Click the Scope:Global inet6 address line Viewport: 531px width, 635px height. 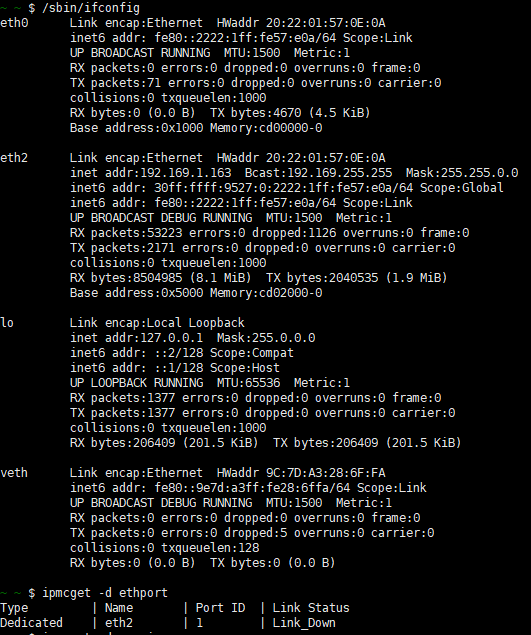click(287, 188)
